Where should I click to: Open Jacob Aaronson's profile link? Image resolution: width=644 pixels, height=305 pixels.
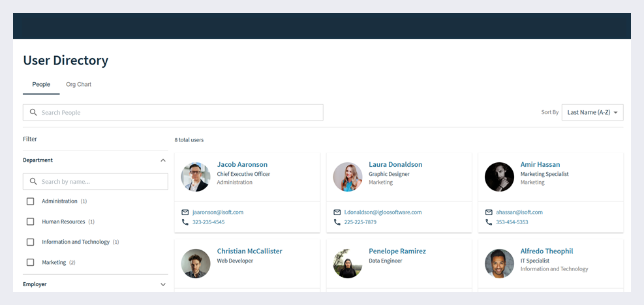tap(242, 164)
